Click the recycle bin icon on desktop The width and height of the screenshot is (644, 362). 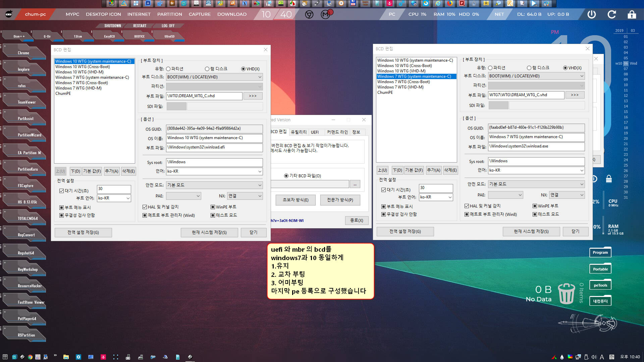[x=566, y=293]
